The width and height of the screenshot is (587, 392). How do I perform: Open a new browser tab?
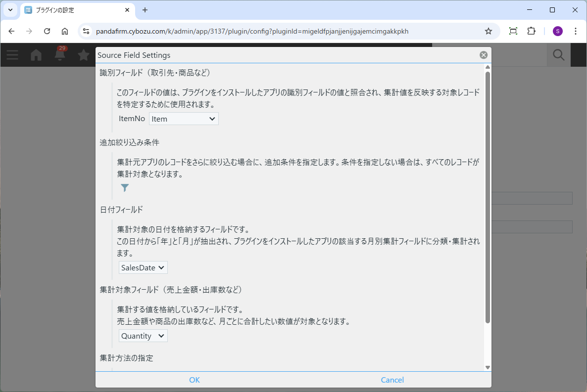coord(145,10)
